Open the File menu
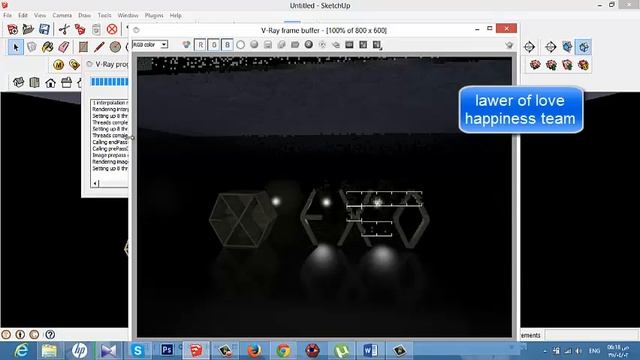The image size is (640, 360). (7, 15)
